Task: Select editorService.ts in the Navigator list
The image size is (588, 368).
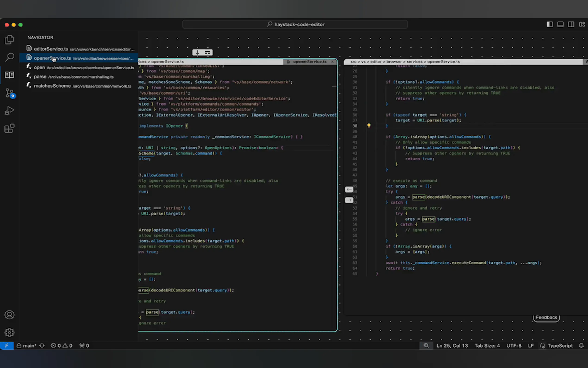Action: (51, 49)
